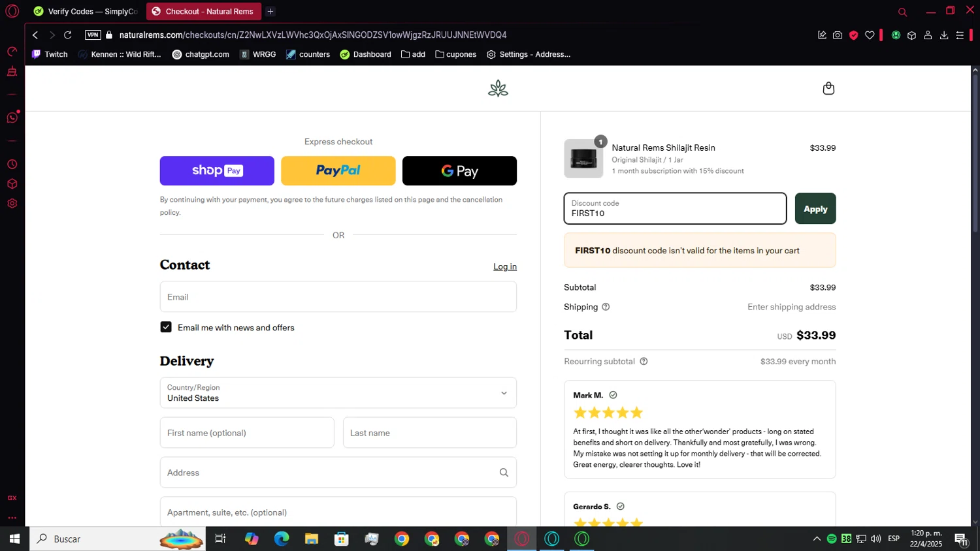Focus the Discount code field
The height and width of the screenshot is (551, 980).
point(676,208)
